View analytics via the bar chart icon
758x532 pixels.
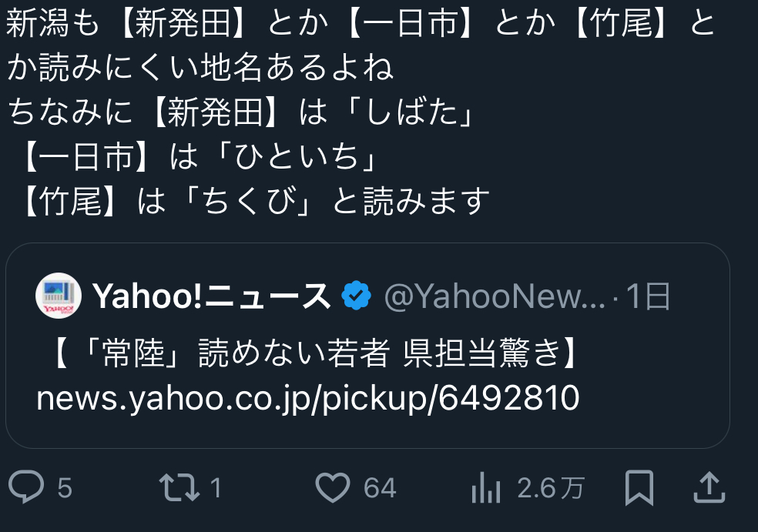486,487
